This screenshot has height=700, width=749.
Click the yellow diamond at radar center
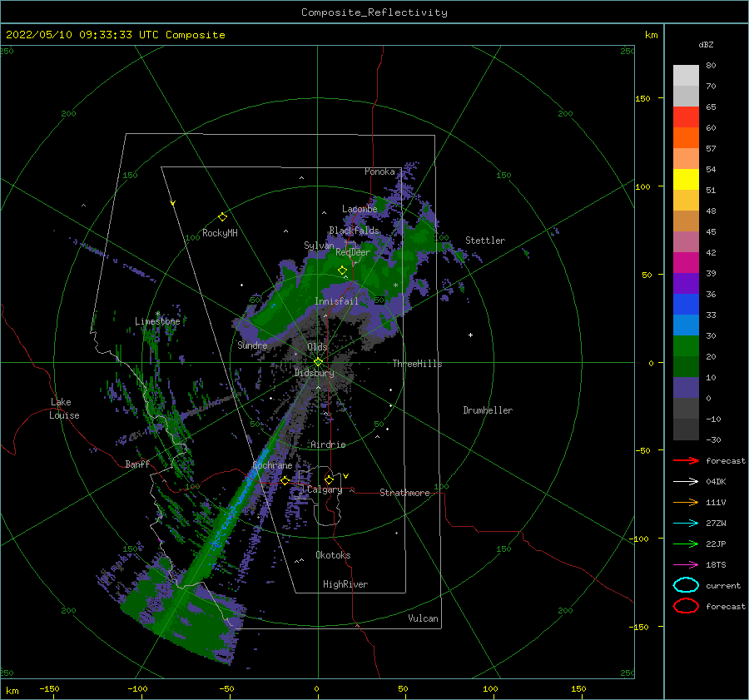point(318,362)
